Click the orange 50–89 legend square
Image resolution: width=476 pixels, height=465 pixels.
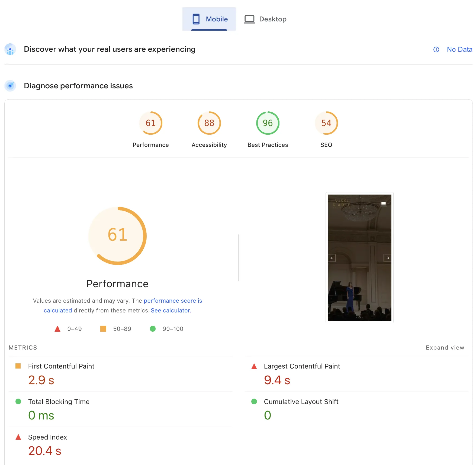tap(103, 329)
